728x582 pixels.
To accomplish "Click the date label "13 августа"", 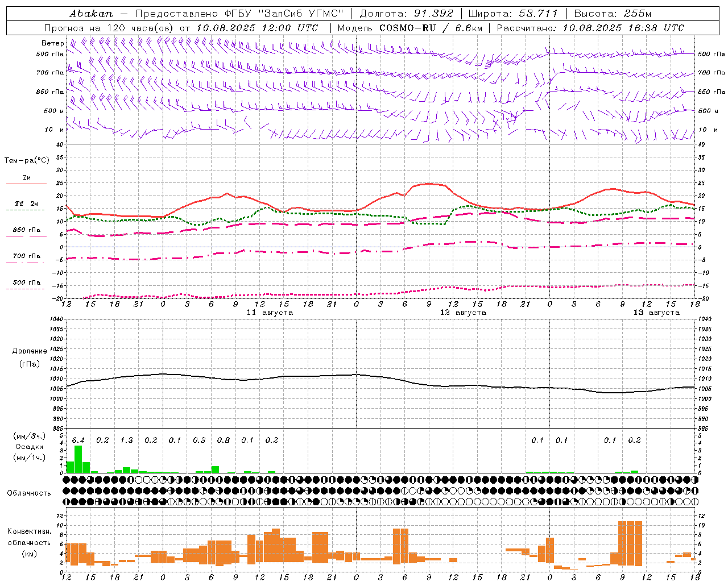I will point(656,313).
